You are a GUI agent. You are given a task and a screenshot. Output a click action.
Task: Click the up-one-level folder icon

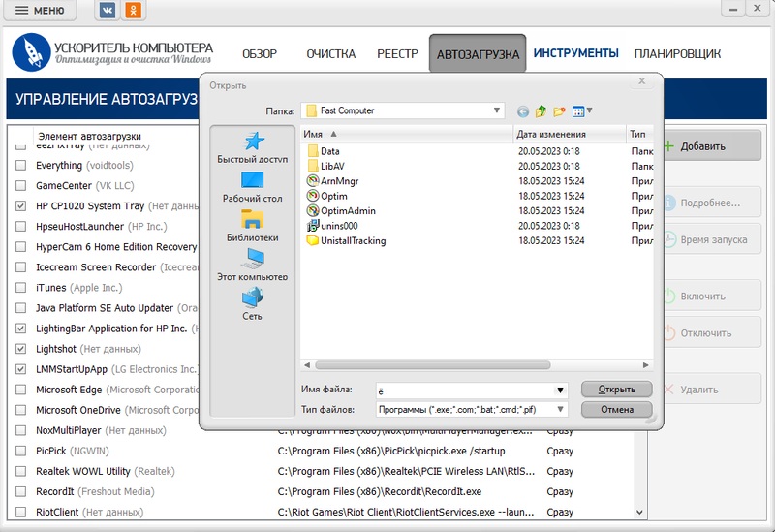click(x=542, y=111)
